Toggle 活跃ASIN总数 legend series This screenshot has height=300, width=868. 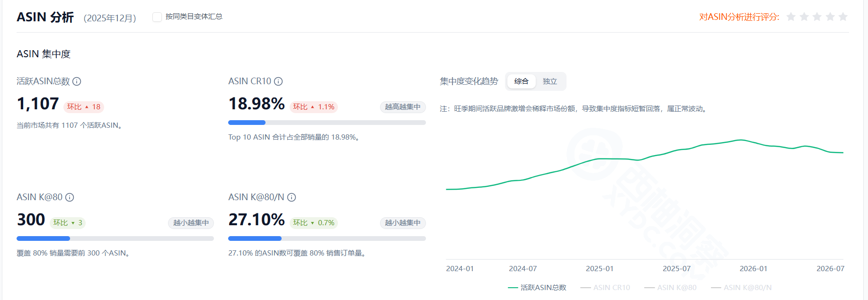[x=537, y=288]
